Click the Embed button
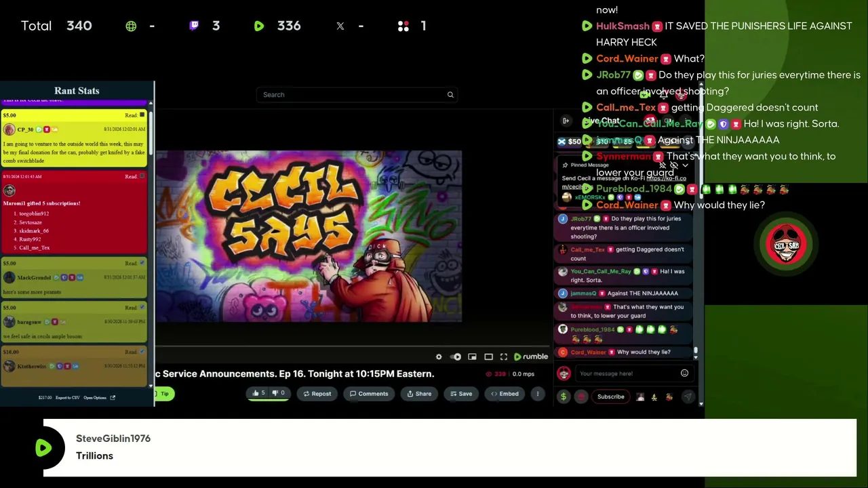The height and width of the screenshot is (488, 868). (505, 394)
